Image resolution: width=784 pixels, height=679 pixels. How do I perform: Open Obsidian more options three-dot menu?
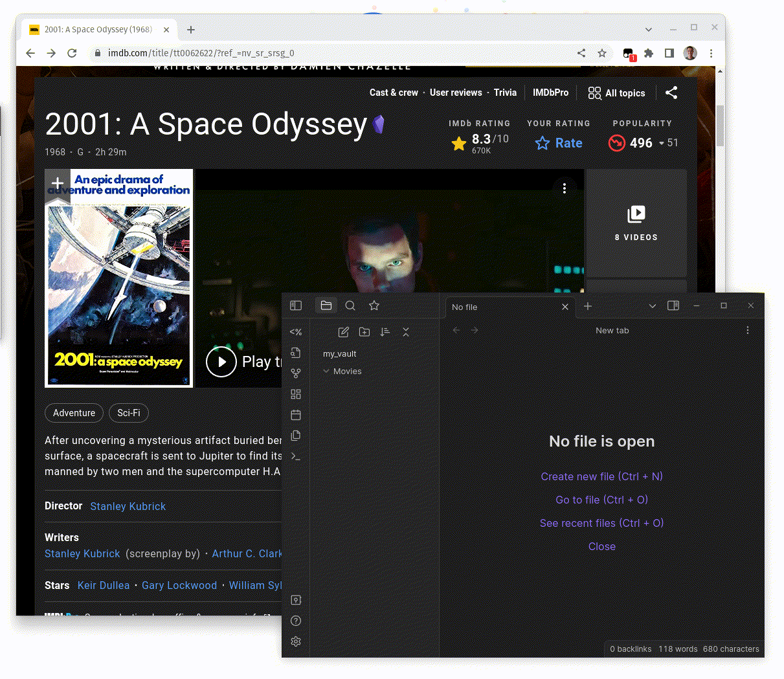[748, 330]
